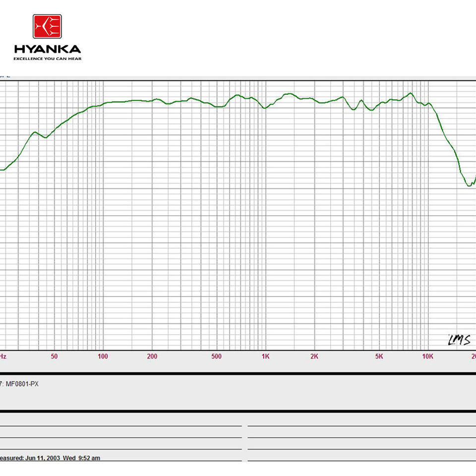Click the HYANKA brand name text
This screenshot has width=476, height=476.
(x=48, y=49)
